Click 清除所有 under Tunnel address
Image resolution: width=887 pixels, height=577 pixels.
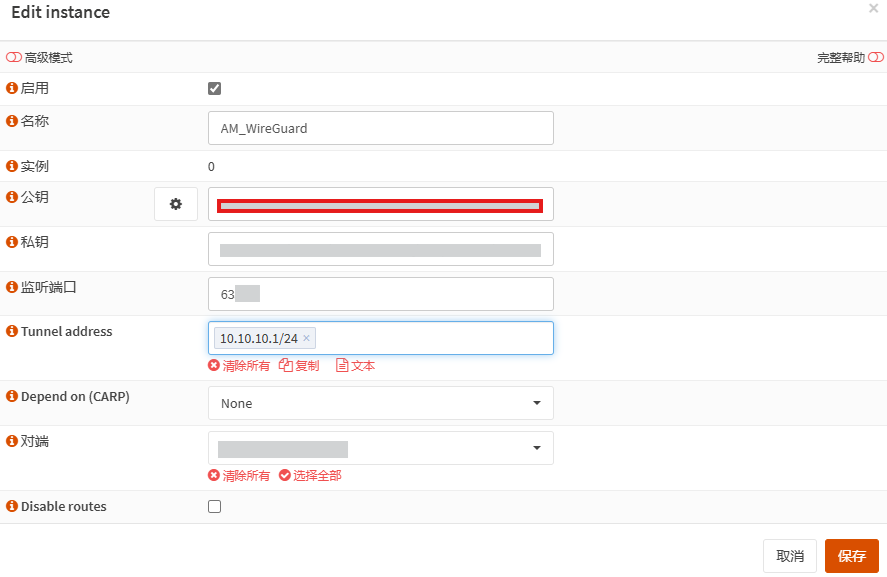tap(239, 366)
